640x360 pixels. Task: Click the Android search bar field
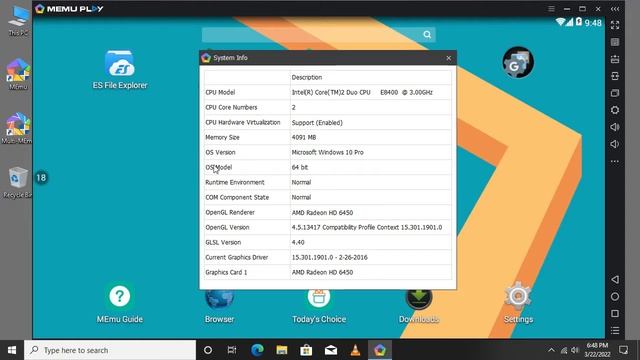coord(318,35)
